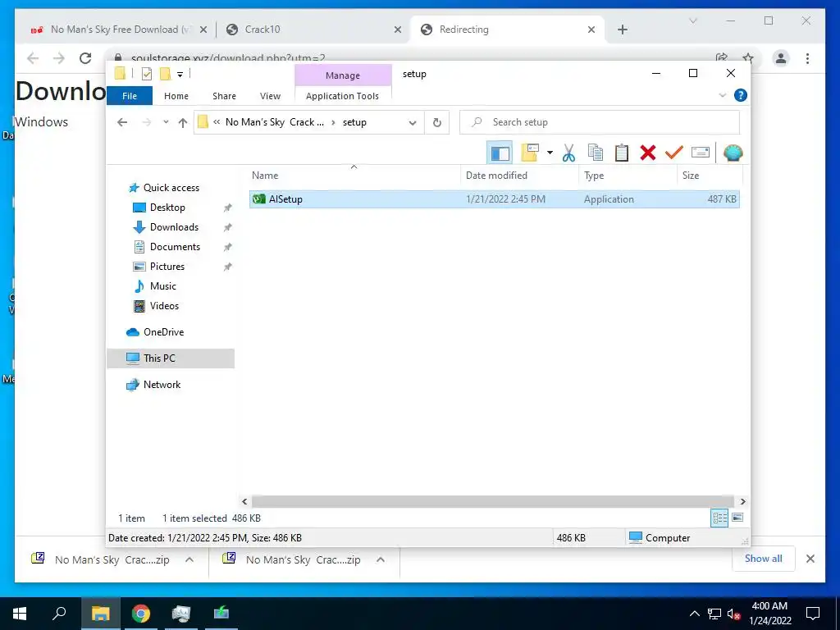Open Videos in the navigation pane
Image resolution: width=840 pixels, height=630 pixels.
[x=164, y=306]
